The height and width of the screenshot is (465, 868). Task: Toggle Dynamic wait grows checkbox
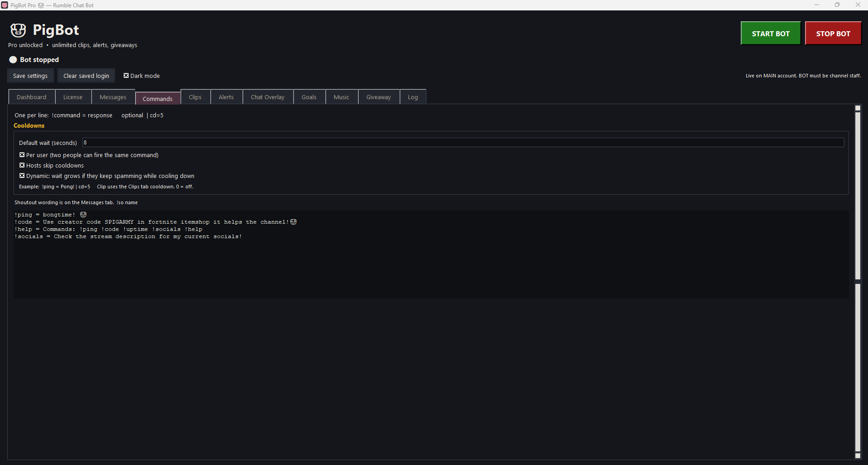click(x=22, y=176)
